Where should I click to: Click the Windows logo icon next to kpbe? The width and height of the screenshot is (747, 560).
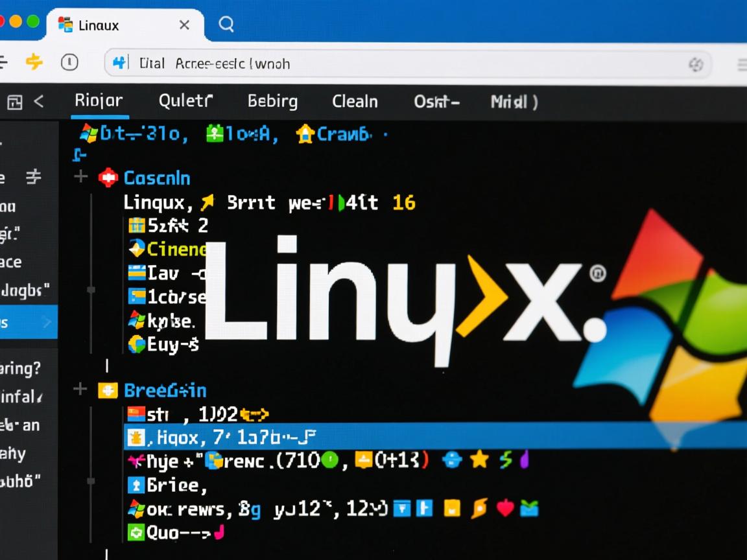(x=136, y=321)
